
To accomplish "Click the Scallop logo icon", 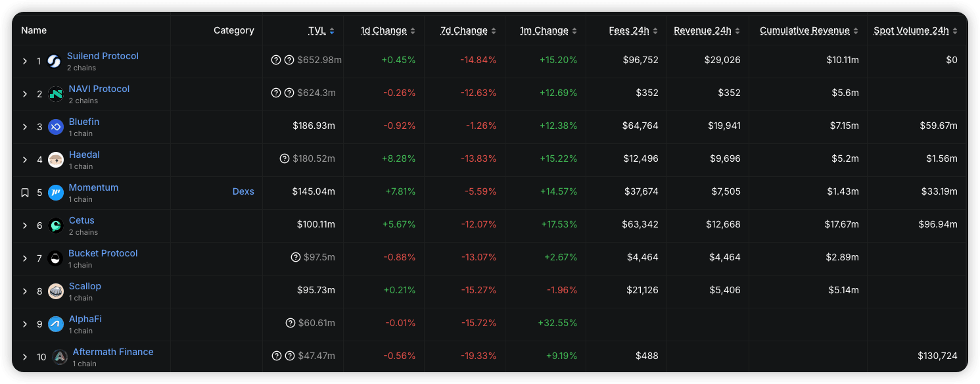I will (56, 291).
